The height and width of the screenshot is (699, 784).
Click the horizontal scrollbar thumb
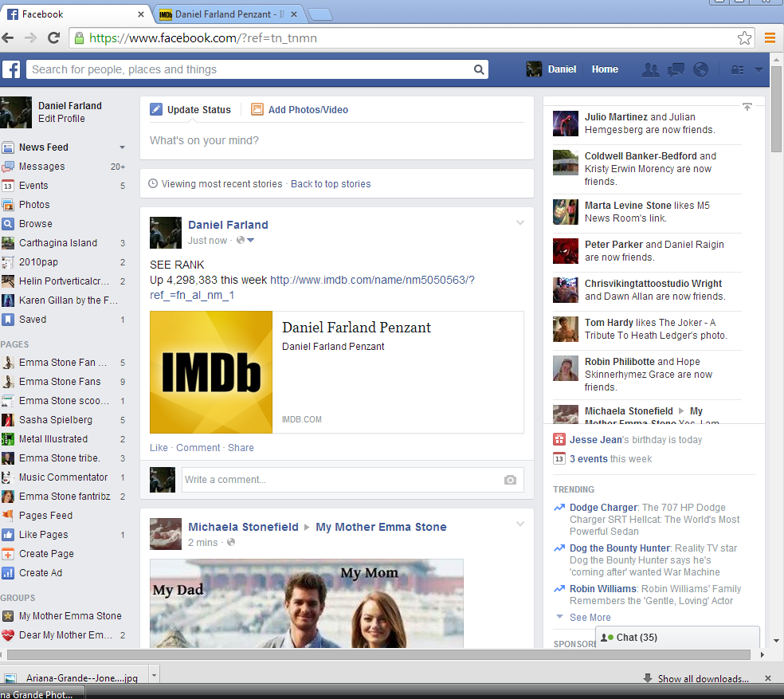pyautogui.click(x=378, y=654)
